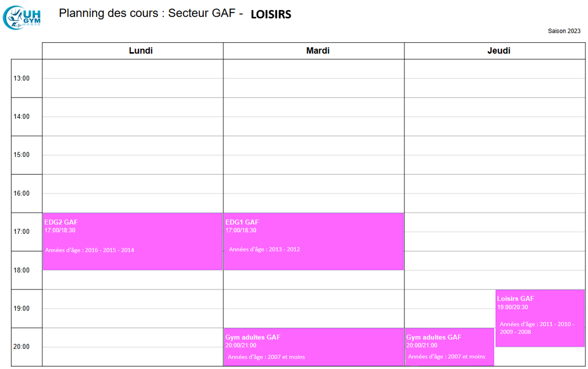Viewport: 588px width, 369px height.
Task: Open Thursday's Gym adultes GAF block
Action: click(449, 347)
